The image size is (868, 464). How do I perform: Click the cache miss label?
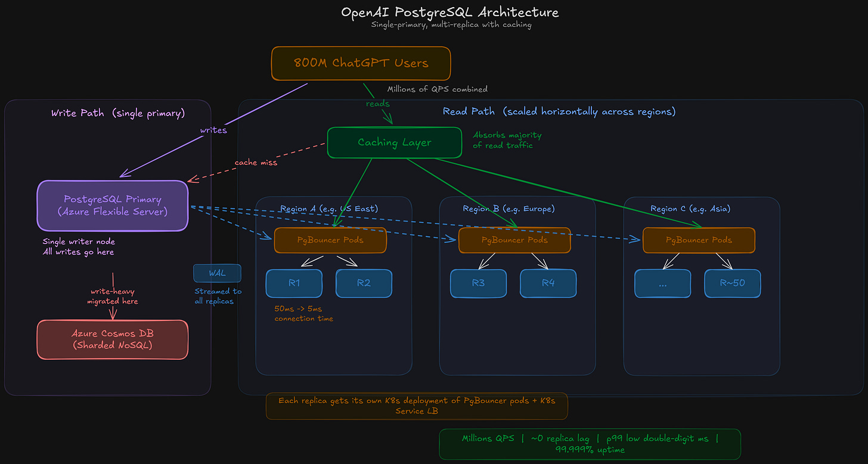[x=256, y=162]
